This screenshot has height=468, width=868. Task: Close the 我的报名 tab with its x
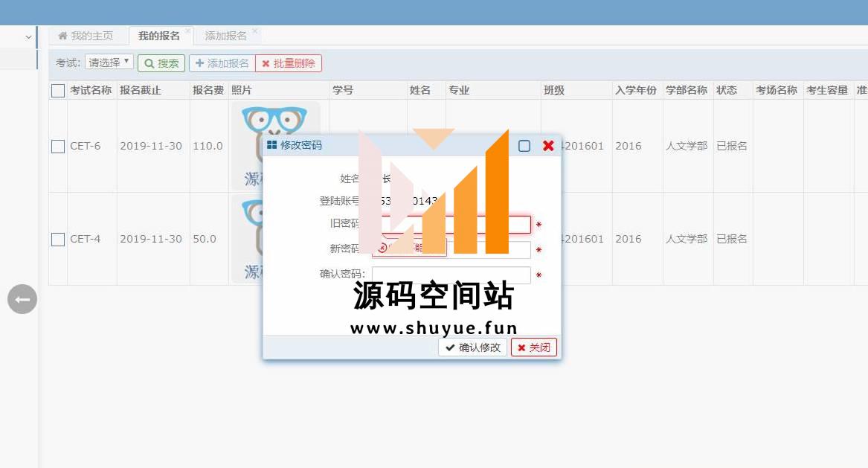click(188, 31)
